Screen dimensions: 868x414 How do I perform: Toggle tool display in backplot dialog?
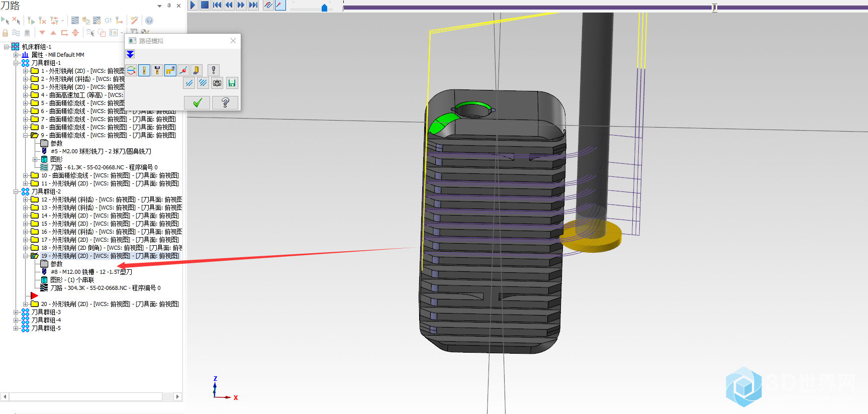click(x=144, y=70)
